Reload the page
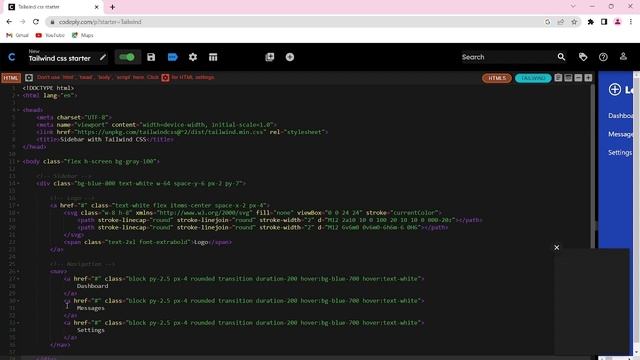 (x=36, y=22)
